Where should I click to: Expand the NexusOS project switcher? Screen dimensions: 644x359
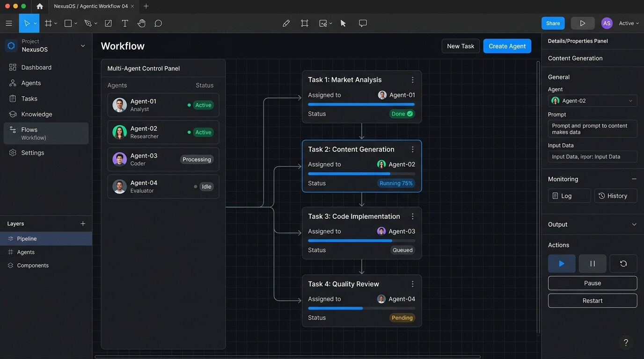pyautogui.click(x=83, y=46)
